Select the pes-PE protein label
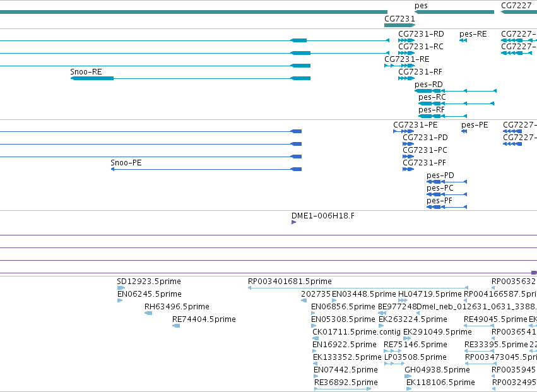The height and width of the screenshot is (392, 537). 475,125
